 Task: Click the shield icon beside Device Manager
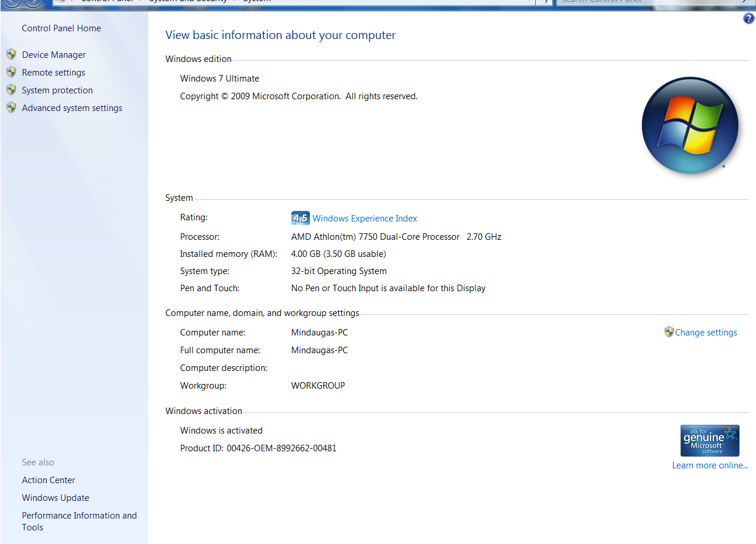pos(11,54)
